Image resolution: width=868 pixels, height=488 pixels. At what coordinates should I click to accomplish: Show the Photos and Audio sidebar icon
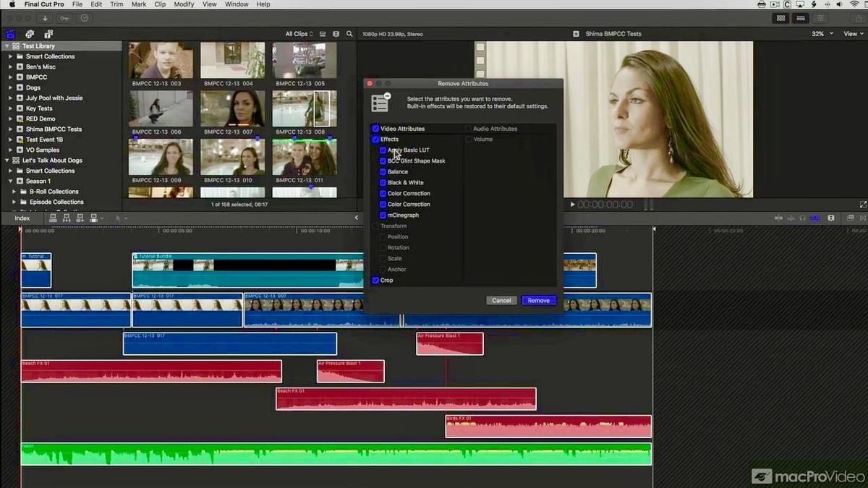30,34
